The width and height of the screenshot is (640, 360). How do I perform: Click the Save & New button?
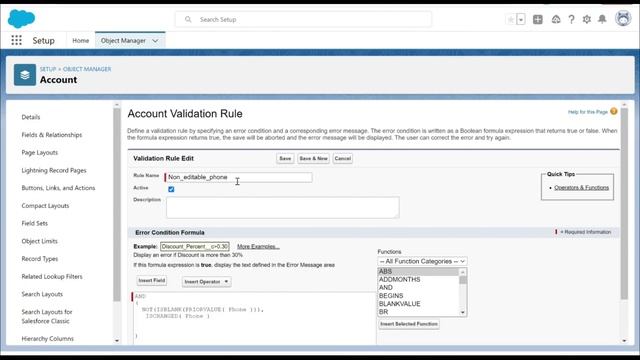313,158
